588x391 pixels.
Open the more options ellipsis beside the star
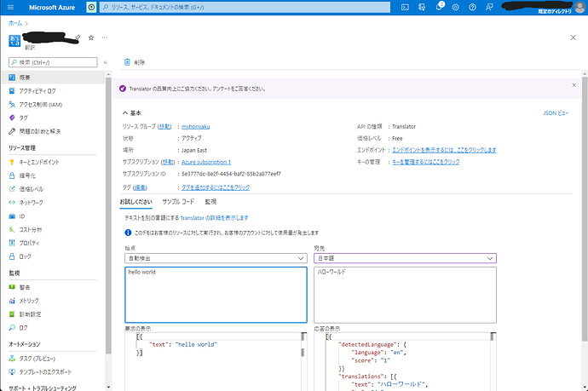pyautogui.click(x=104, y=37)
